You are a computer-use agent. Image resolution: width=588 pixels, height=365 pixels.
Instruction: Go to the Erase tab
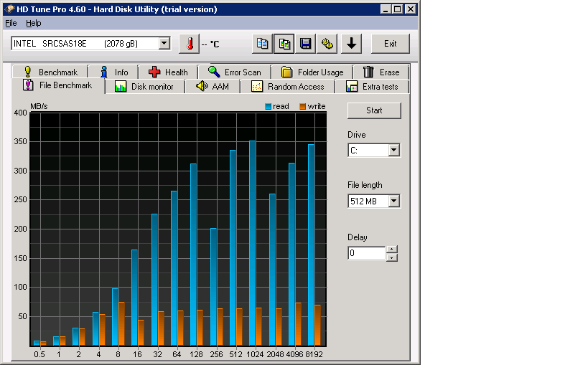[381, 72]
